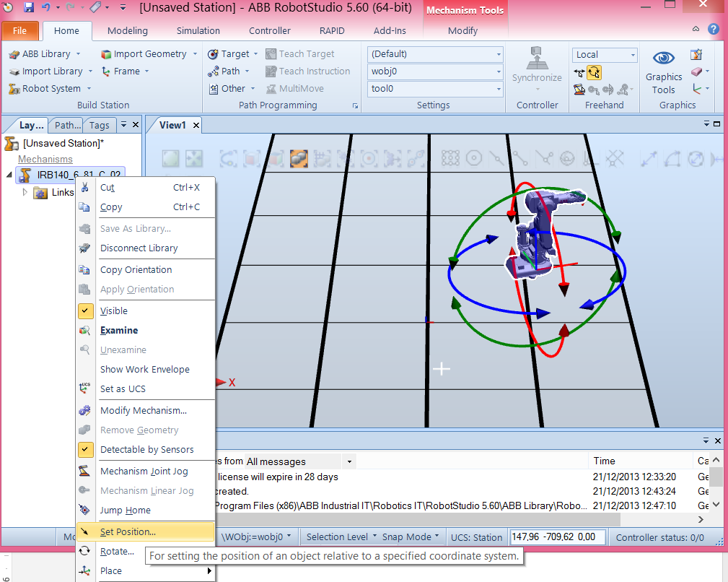Screen dimensions: 728x582
Task: Open the RAPID ribbon tab
Action: (332, 30)
